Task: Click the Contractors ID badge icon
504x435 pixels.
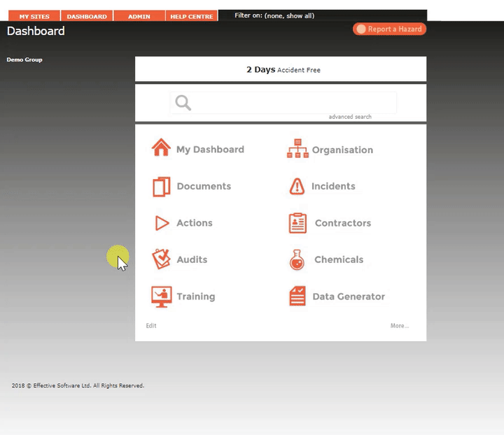Action: click(297, 223)
